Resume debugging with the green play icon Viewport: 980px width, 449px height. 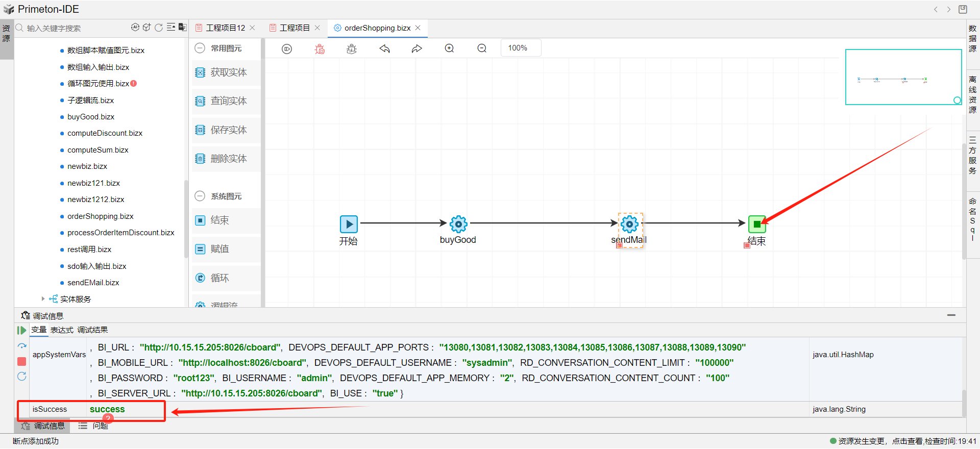[x=21, y=330]
